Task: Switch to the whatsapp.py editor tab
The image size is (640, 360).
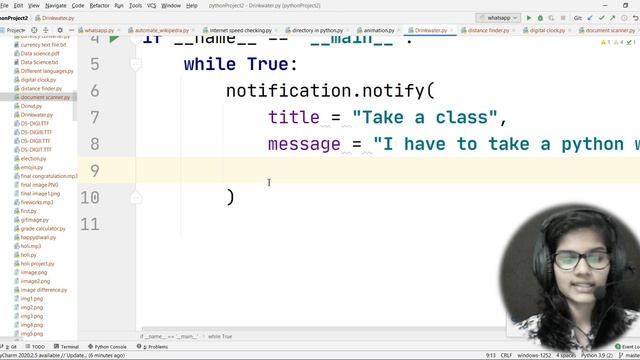Action: (x=99, y=30)
